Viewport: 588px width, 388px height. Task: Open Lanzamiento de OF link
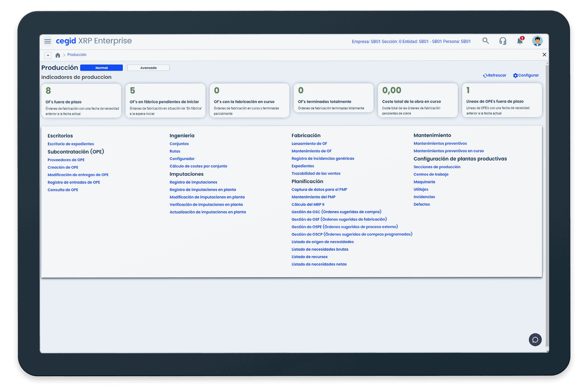tap(309, 144)
